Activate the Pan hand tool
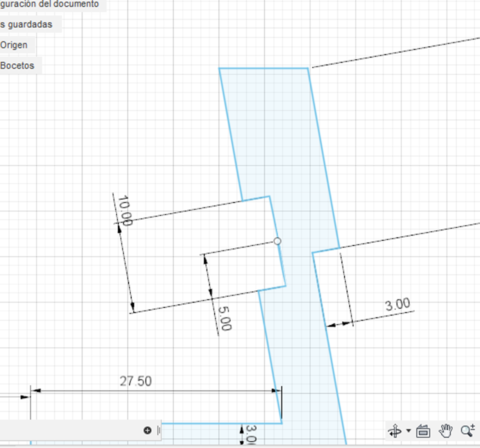 [446, 431]
